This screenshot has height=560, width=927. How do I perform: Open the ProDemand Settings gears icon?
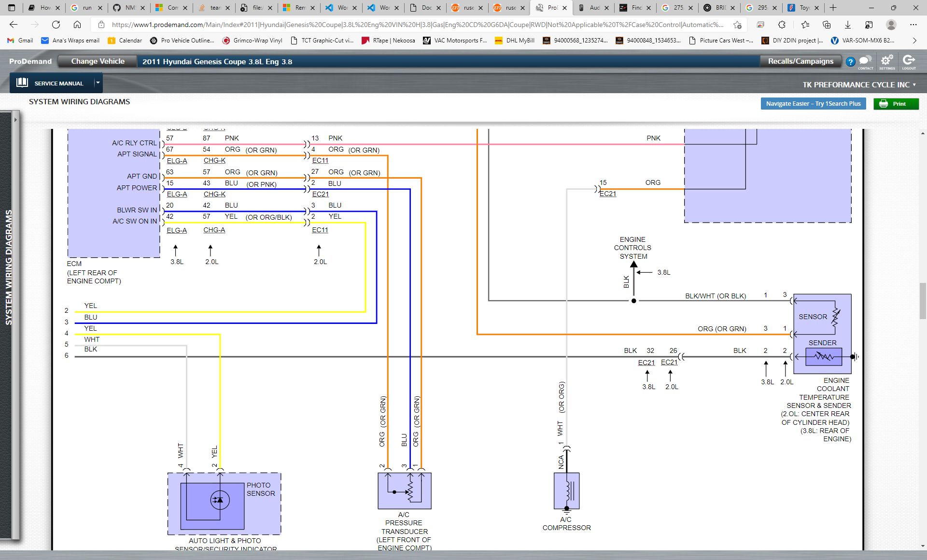tap(887, 62)
